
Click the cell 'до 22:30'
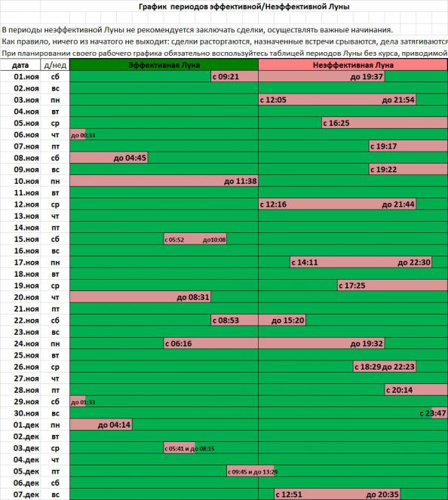414,262
